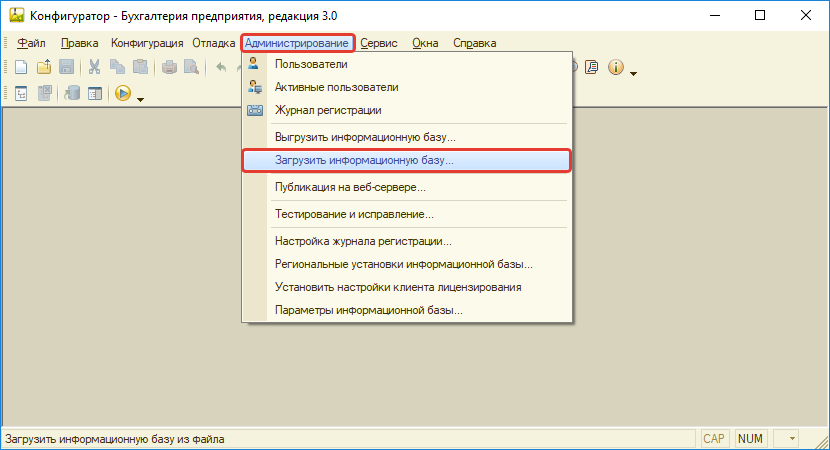
Task: Click the Конфигуратор icon in title bar
Action: click(16, 15)
